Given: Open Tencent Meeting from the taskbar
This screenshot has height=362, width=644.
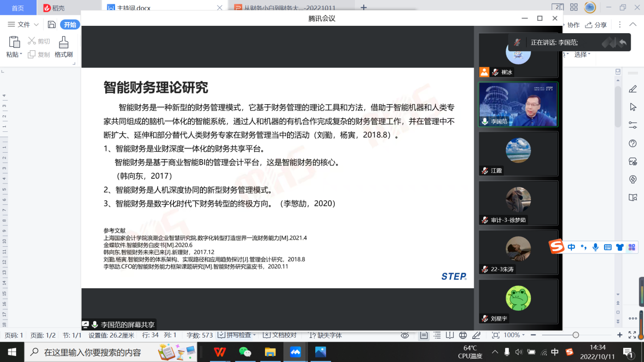Looking at the screenshot, I should (x=295, y=352).
